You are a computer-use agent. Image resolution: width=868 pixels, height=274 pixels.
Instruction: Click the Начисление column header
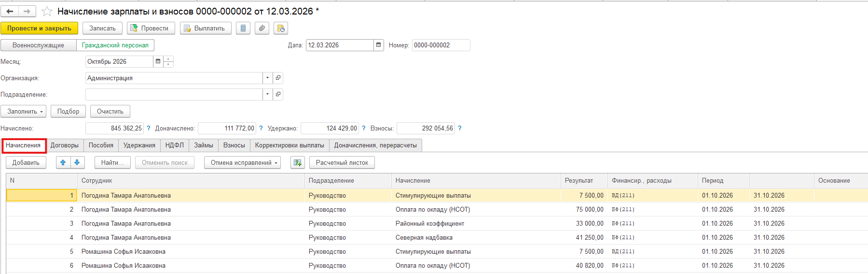click(476, 181)
